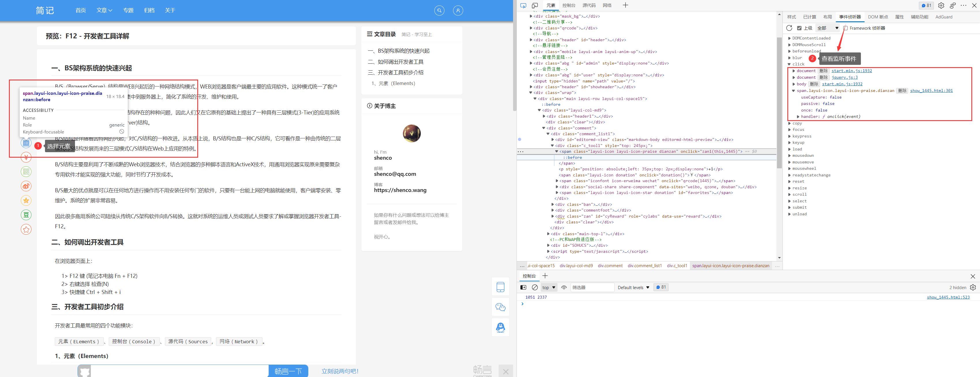
Task: Expand the DOMContentLoaded event group
Action: [x=789, y=38]
